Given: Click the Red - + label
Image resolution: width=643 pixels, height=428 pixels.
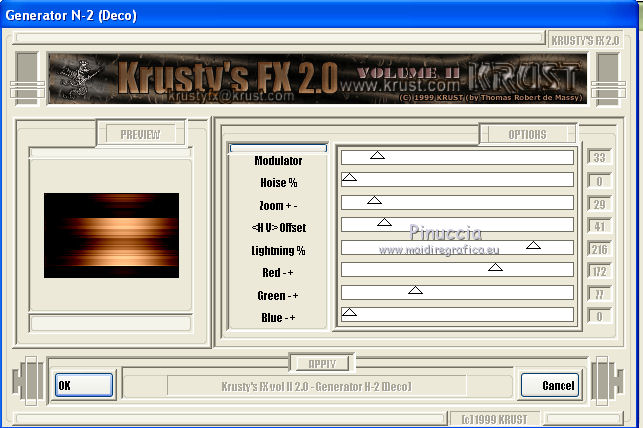Looking at the screenshot, I should (278, 273).
